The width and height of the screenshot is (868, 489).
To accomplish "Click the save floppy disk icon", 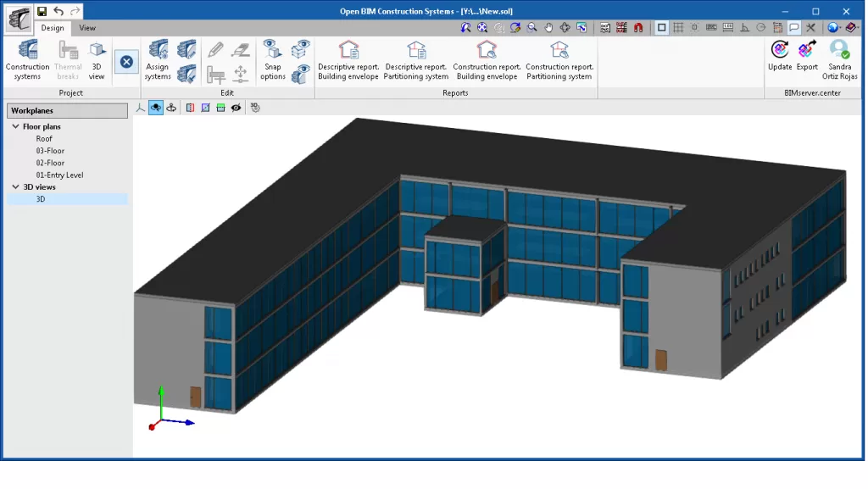I will click(x=42, y=11).
